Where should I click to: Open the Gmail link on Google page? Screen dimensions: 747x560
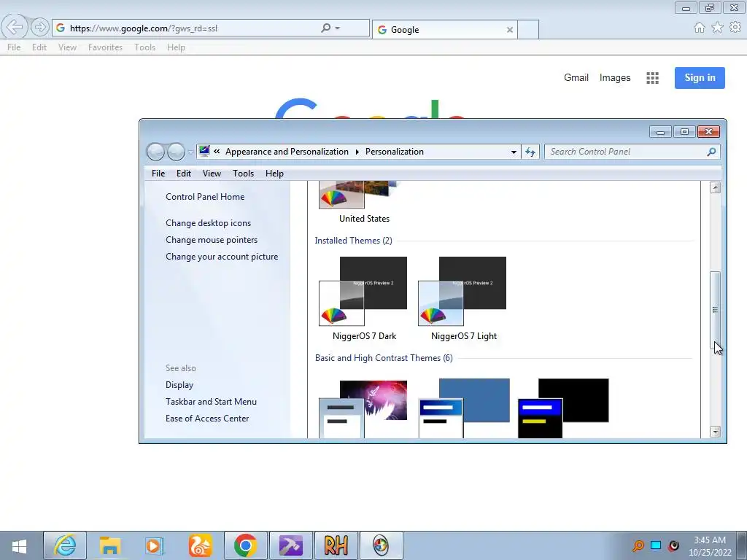click(x=576, y=77)
